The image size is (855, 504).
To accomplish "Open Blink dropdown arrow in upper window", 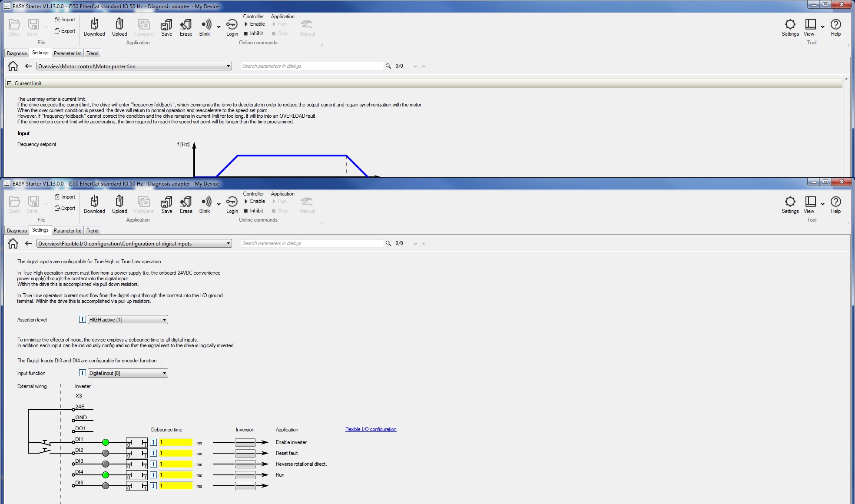I will tap(219, 27).
